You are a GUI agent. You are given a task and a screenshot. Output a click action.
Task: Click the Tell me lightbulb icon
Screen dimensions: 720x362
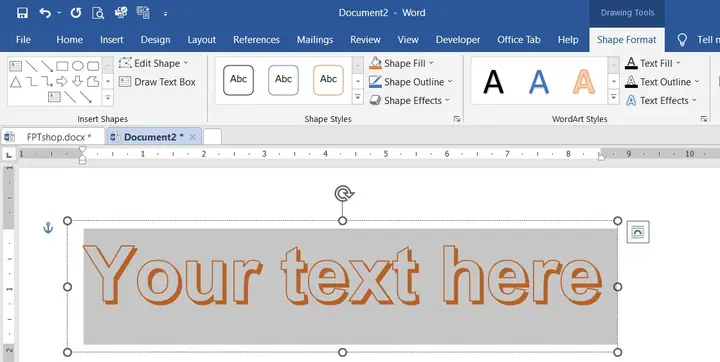pyautogui.click(x=682, y=40)
